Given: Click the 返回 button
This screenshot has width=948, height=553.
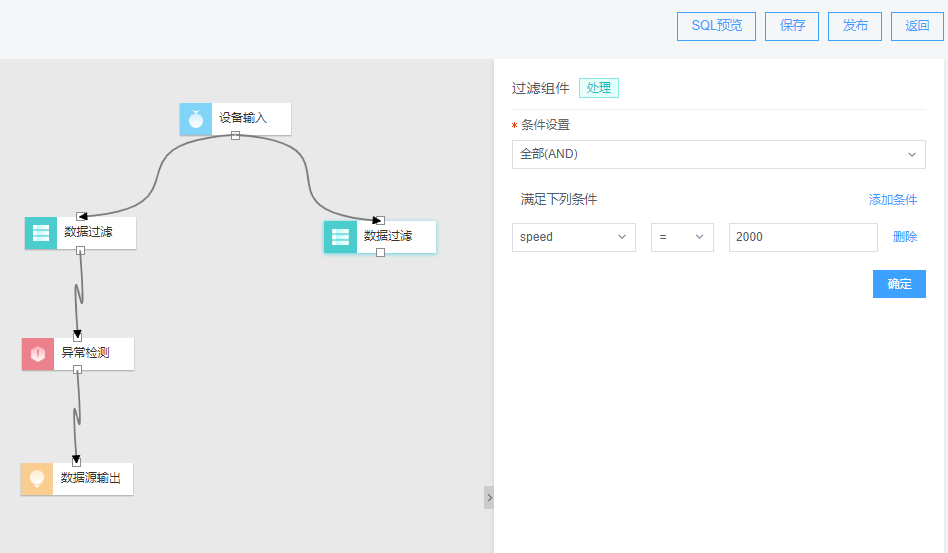Looking at the screenshot, I should (x=917, y=26).
